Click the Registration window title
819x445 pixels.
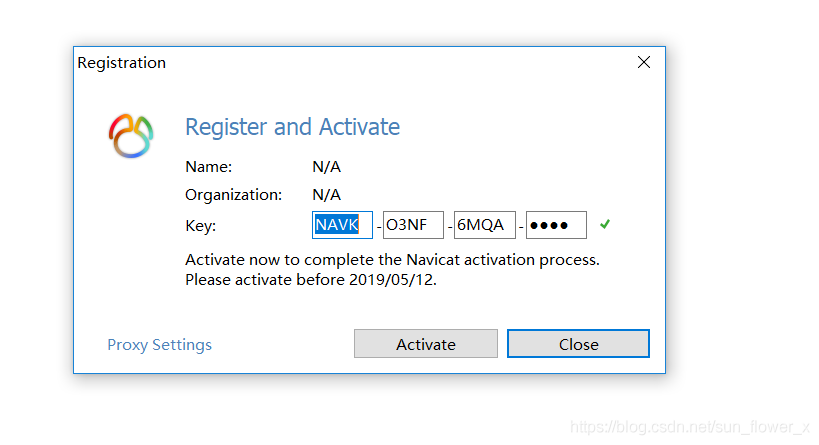click(x=121, y=63)
